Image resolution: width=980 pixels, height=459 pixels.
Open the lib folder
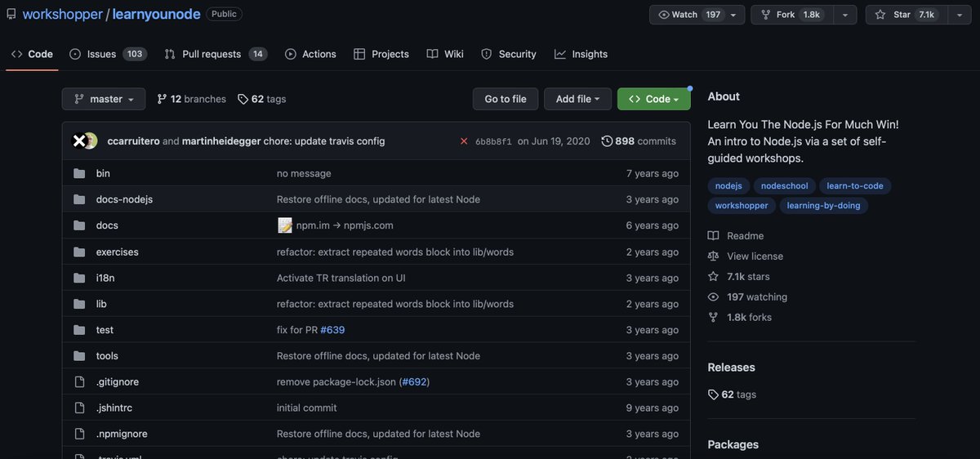(101, 304)
